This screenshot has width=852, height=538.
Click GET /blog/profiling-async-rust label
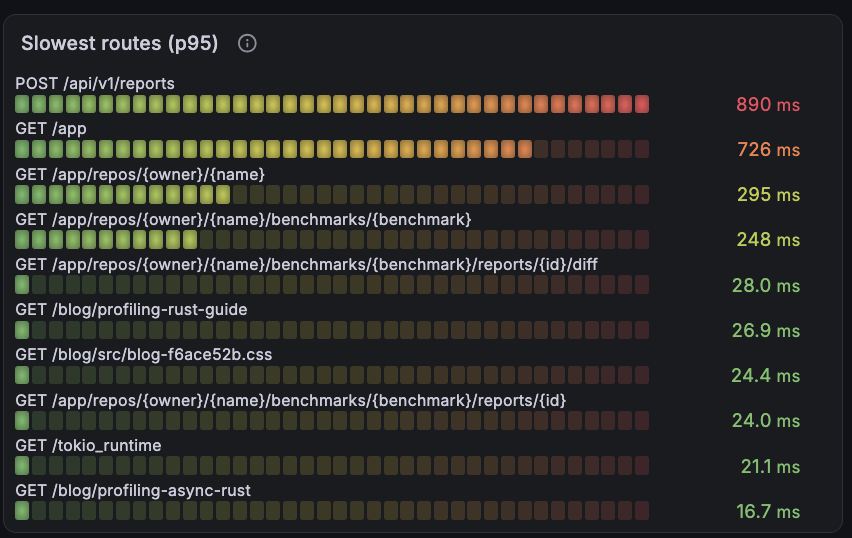pyautogui.click(x=133, y=490)
